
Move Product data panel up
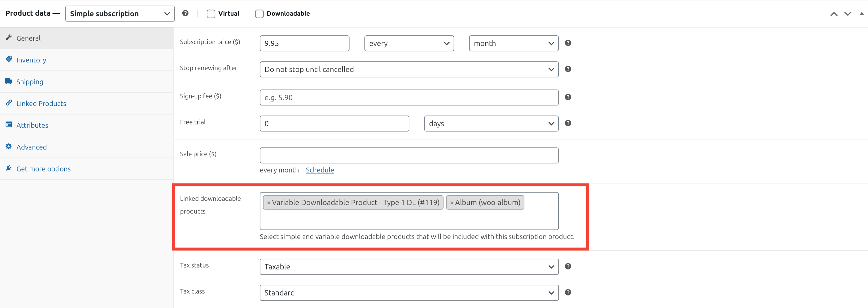point(834,14)
